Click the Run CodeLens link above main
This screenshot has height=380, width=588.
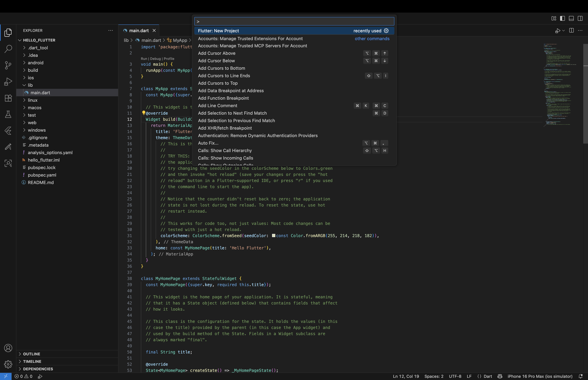144,59
